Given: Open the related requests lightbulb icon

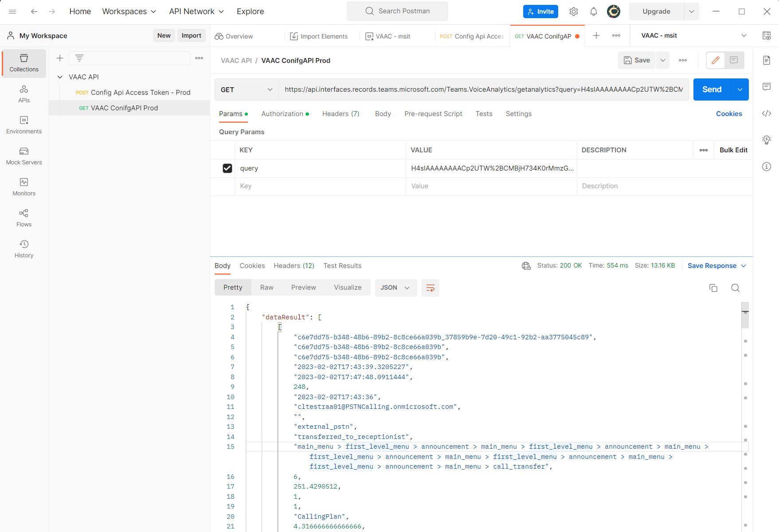Looking at the screenshot, I should (x=767, y=140).
